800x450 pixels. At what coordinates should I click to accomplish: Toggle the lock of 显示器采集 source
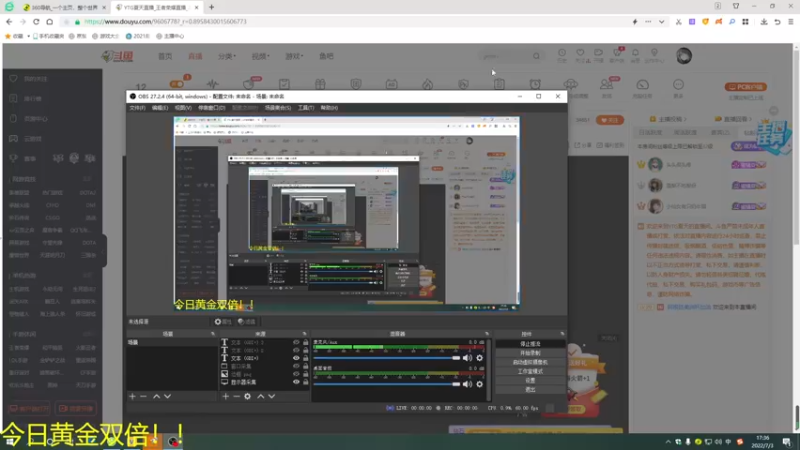[306, 382]
